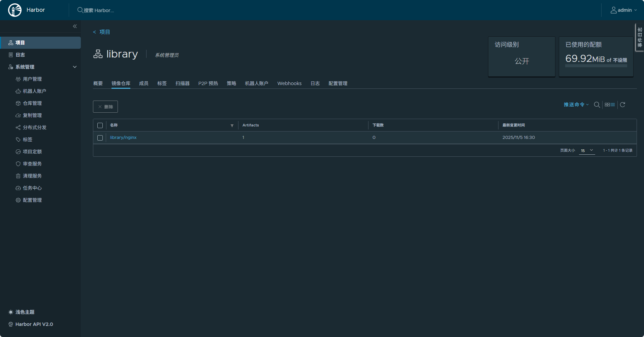Open the 概要 tab
The width and height of the screenshot is (644, 337).
(x=98, y=83)
